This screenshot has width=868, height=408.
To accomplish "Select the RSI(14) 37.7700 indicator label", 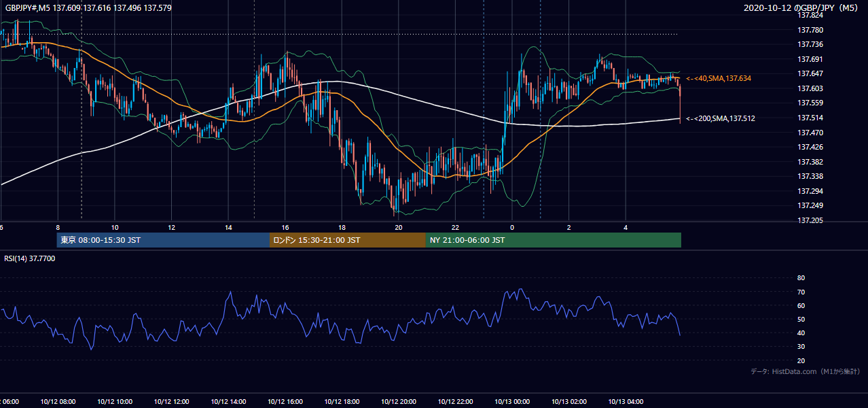I will pos(30,258).
